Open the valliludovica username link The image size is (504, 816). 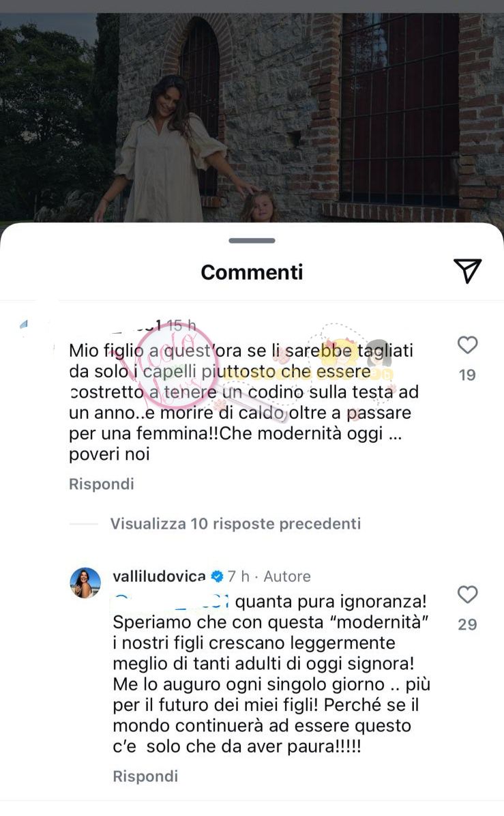pos(159,576)
